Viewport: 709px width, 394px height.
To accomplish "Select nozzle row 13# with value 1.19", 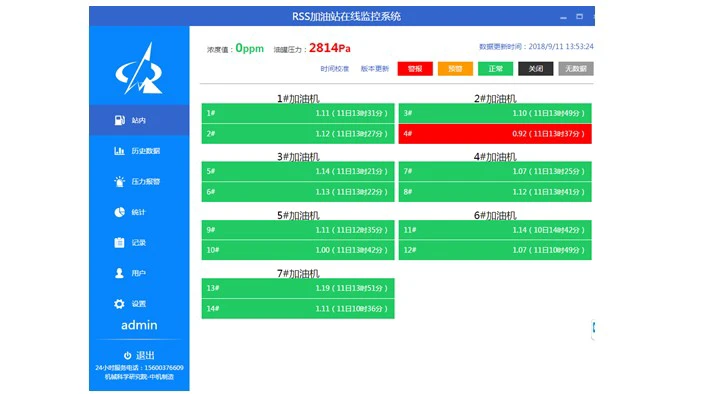I will [298, 288].
